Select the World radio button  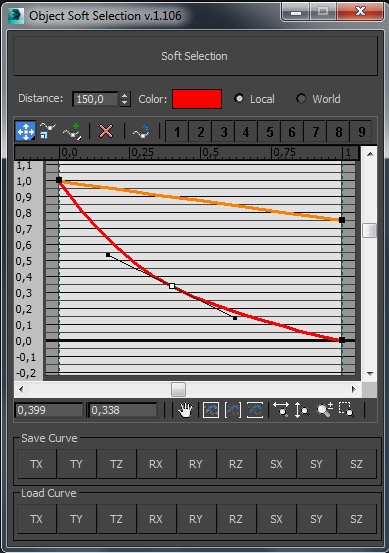pyautogui.click(x=301, y=98)
